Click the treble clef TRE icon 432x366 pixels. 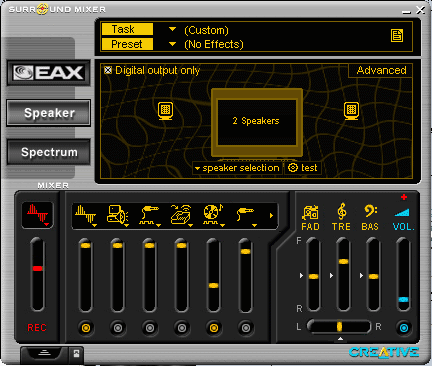(341, 212)
